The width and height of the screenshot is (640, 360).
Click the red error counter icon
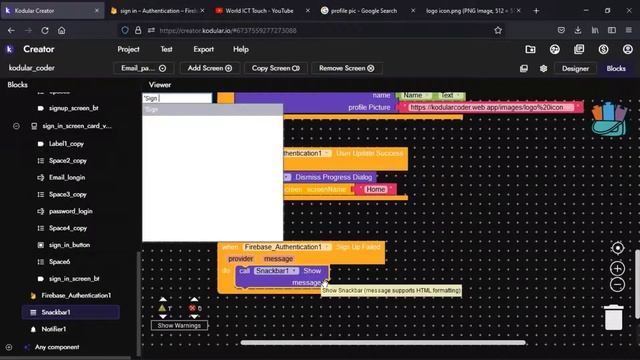[x=192, y=308]
